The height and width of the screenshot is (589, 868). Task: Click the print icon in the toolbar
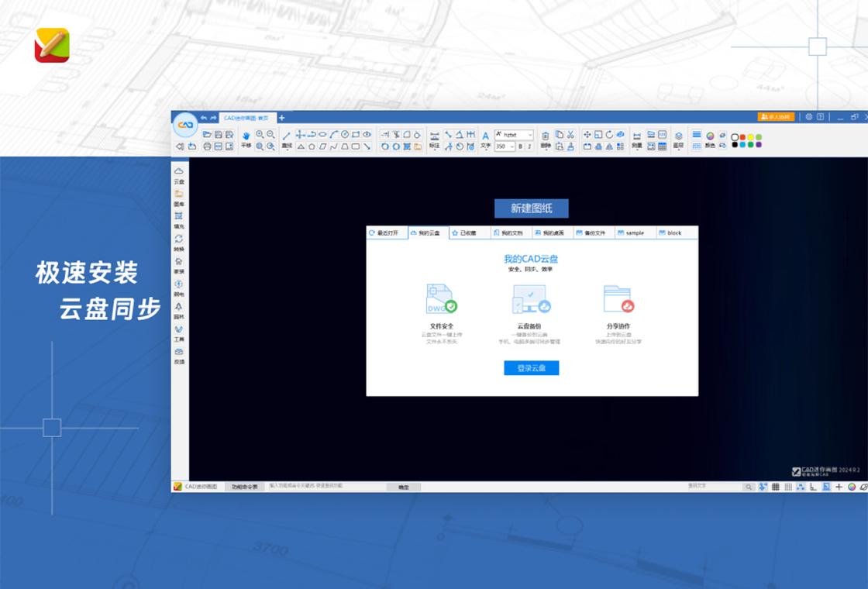207,146
